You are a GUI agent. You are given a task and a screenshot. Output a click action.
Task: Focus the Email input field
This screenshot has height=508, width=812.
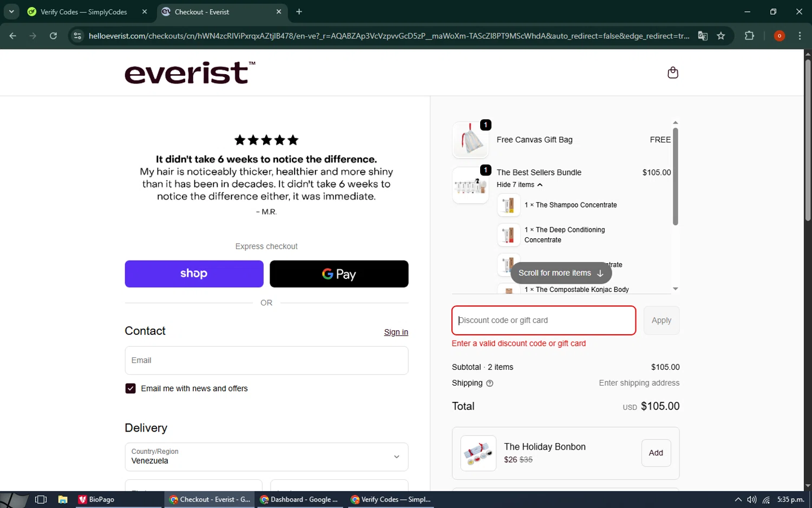pyautogui.click(x=266, y=360)
